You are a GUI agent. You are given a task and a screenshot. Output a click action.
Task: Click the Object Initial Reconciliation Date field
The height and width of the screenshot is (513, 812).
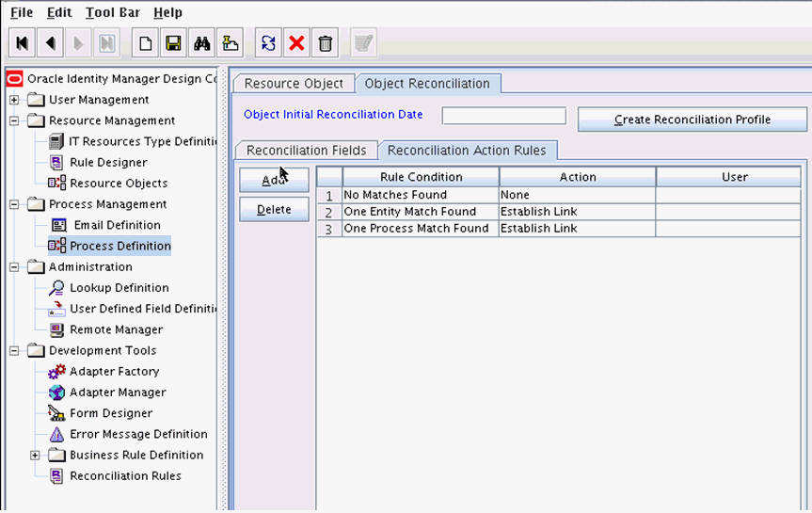503,116
